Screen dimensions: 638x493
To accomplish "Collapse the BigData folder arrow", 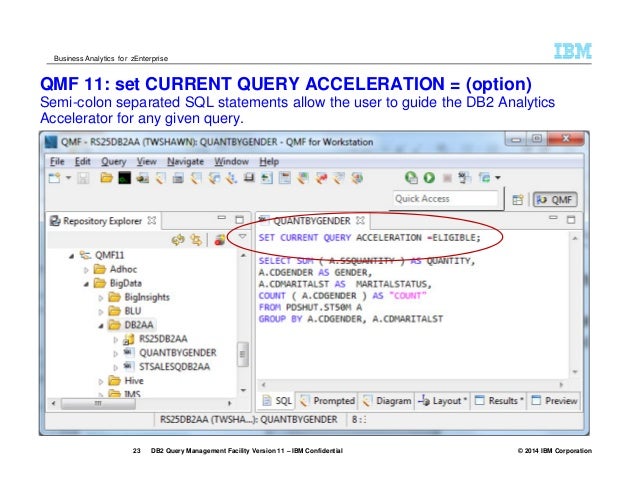I will click(86, 284).
